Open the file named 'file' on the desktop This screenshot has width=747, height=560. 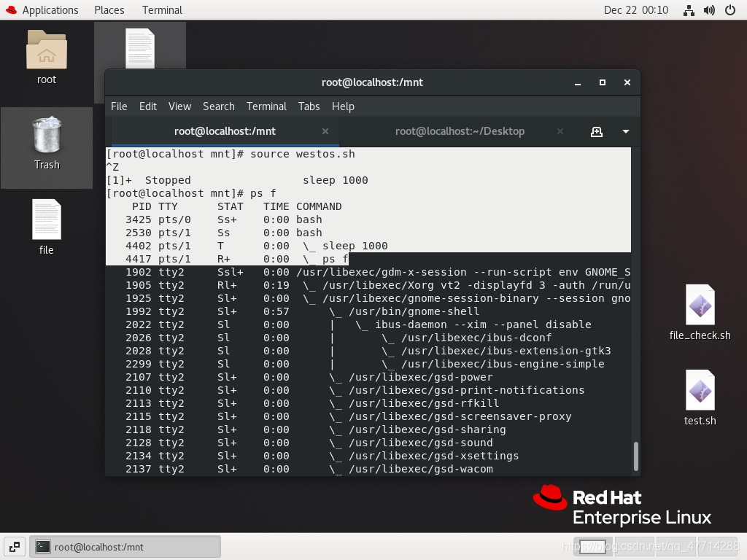coord(46,219)
